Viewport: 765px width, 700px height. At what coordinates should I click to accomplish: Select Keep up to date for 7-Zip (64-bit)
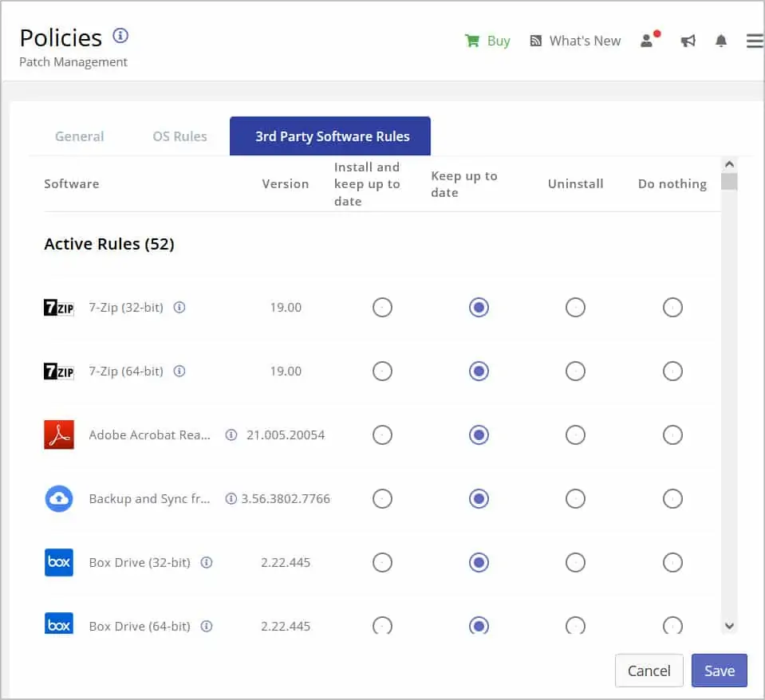coord(479,372)
